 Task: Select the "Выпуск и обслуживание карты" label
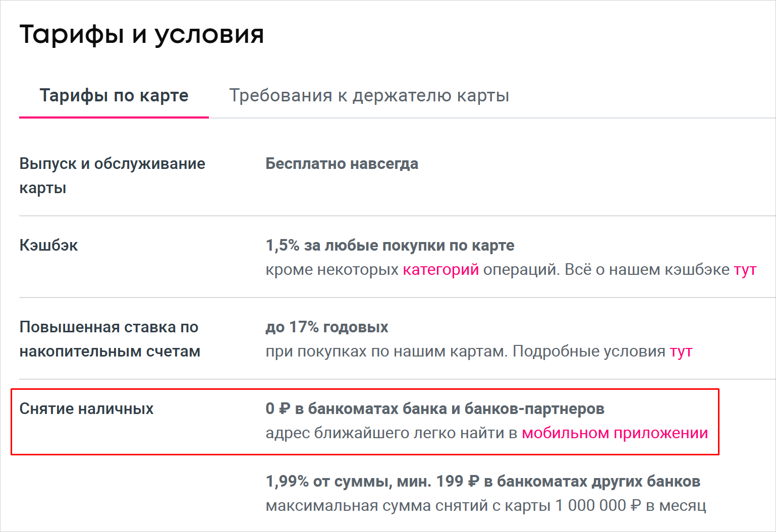click(x=112, y=175)
